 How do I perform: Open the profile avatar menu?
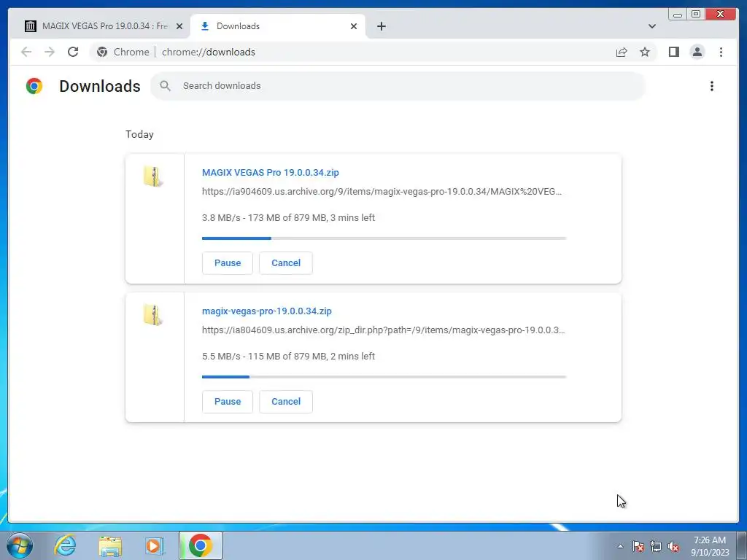click(x=697, y=52)
